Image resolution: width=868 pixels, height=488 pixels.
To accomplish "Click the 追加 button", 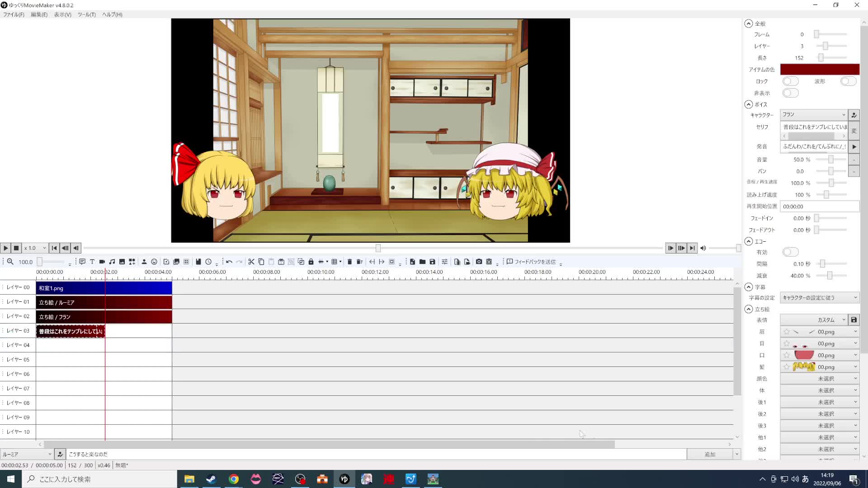I will click(x=709, y=454).
